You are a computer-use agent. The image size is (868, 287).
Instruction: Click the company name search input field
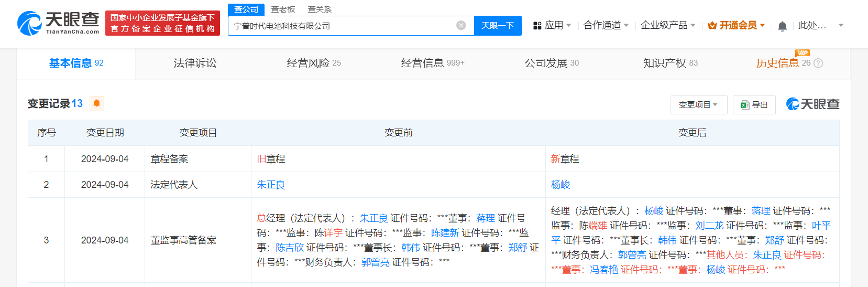pyautogui.click(x=340, y=26)
